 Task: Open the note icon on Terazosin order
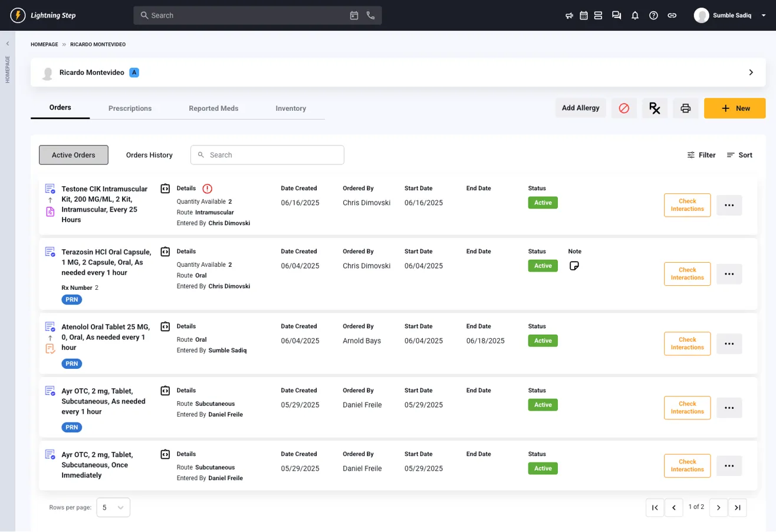574,266
